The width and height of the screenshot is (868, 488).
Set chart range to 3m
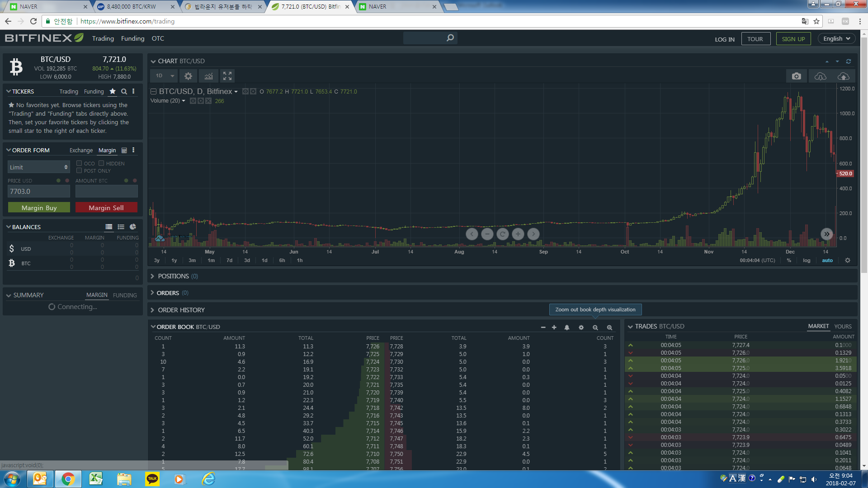[192, 261]
